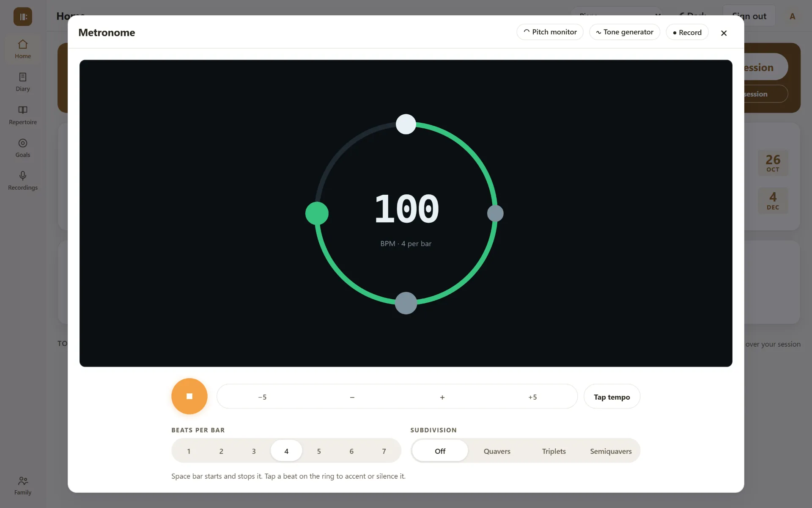
Task: Click the 100 BPM tempo readout
Action: (406, 209)
